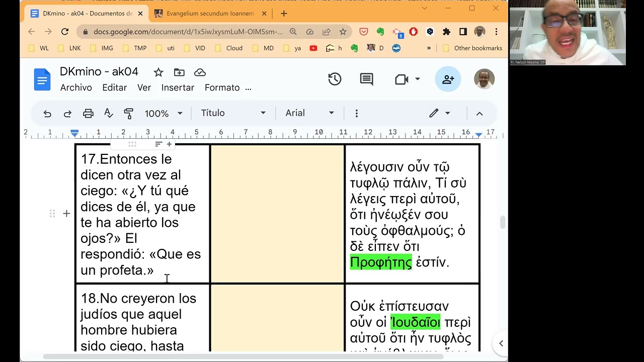
Task: Expand the side panel arrow at bottom right
Action: coord(501,343)
